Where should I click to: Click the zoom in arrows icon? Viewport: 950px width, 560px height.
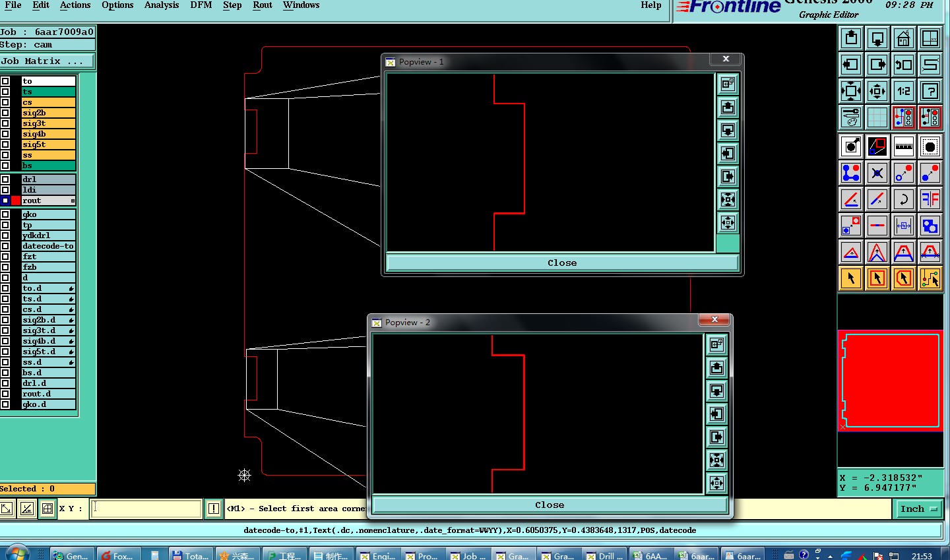(851, 91)
